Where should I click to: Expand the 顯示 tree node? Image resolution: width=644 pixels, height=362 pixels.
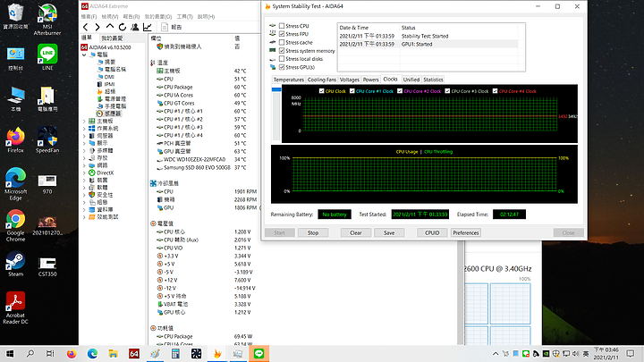[x=84, y=143]
